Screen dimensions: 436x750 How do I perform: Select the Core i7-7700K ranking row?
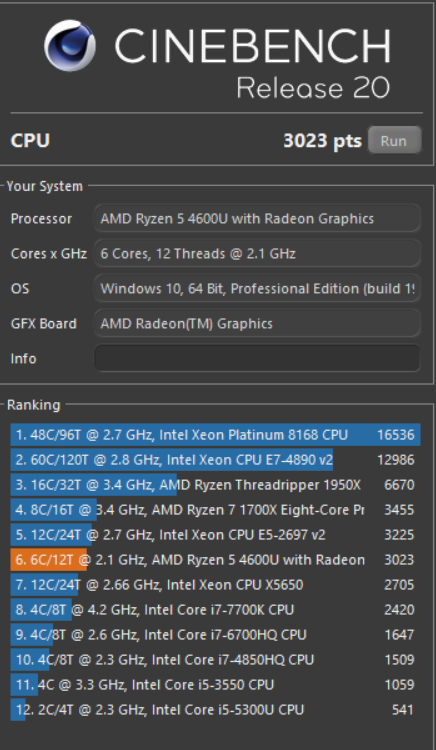tap(216, 610)
